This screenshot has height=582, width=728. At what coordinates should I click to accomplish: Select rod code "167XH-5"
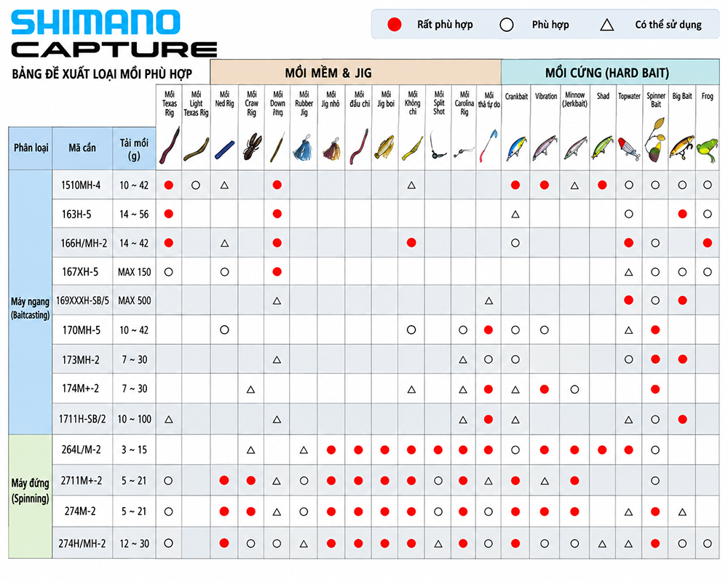click(x=80, y=272)
